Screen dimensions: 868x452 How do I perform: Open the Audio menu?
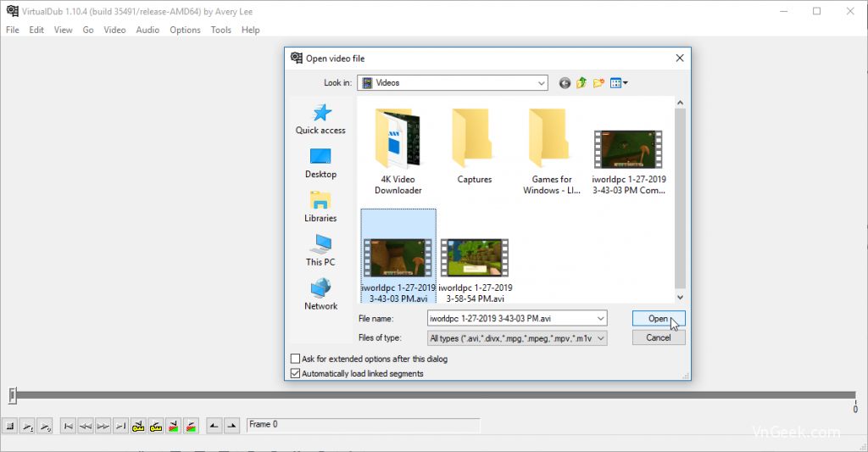pos(147,30)
